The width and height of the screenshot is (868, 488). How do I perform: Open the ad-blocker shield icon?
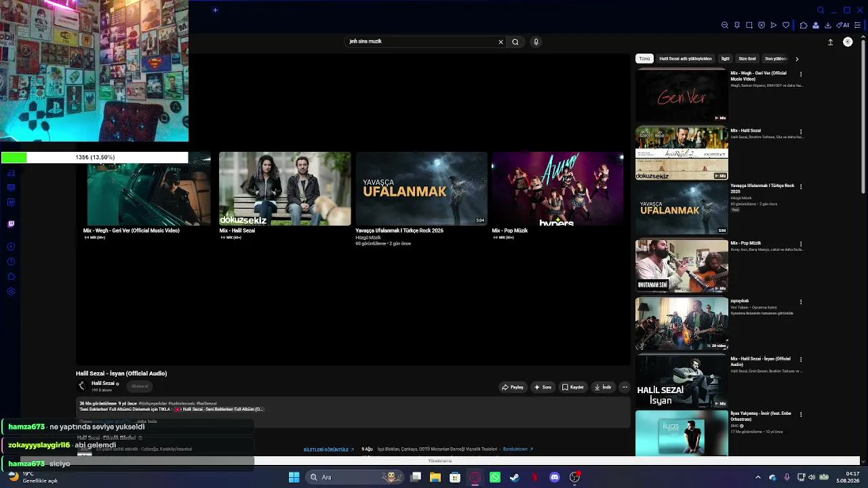[762, 25]
